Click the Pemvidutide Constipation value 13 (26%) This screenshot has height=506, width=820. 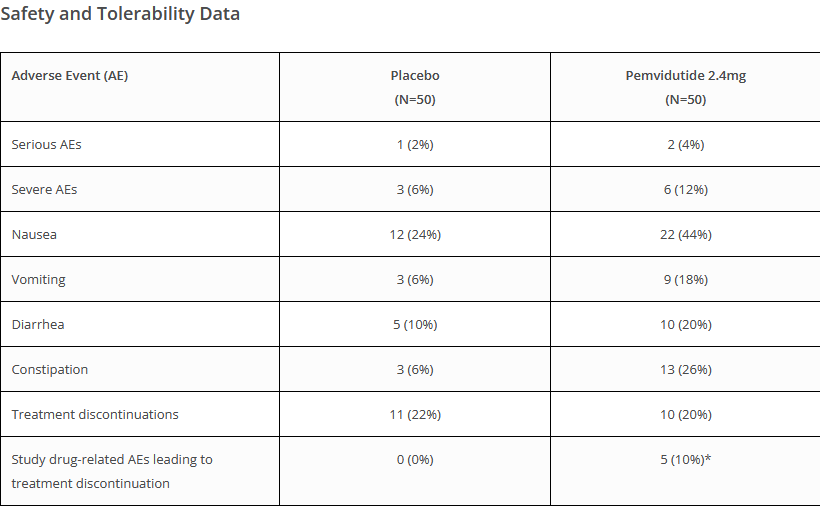point(686,370)
